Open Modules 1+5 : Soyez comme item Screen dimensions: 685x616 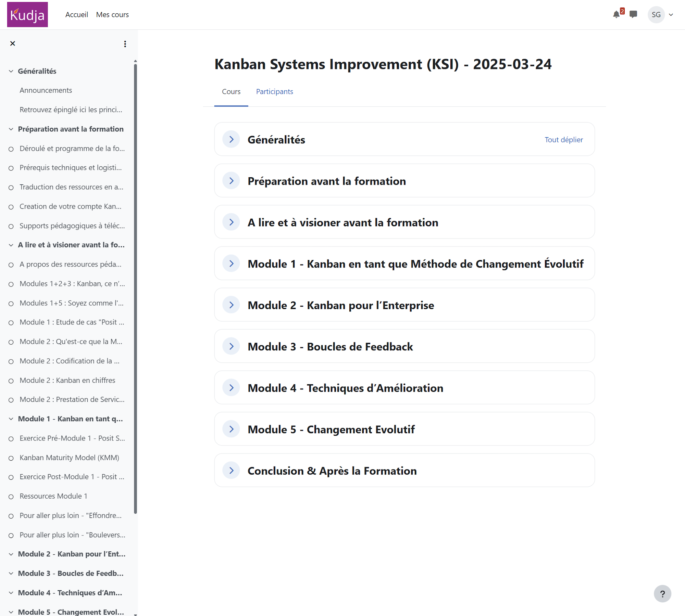click(72, 303)
